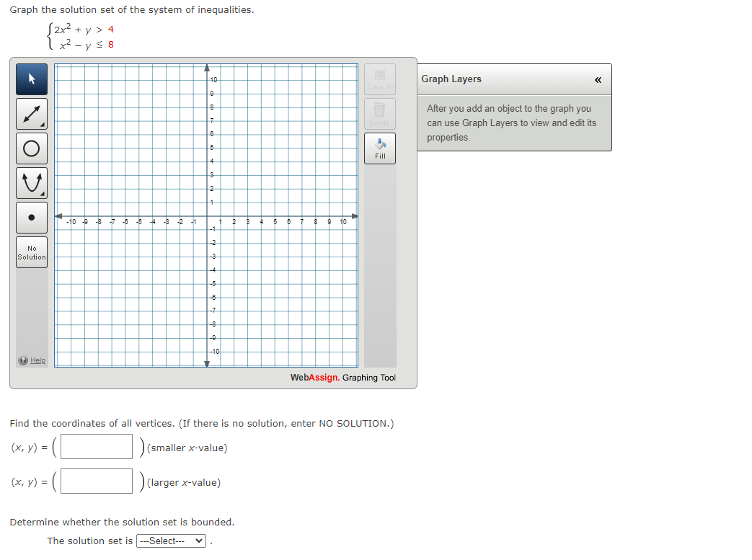Click the origin of the graphing grid
The width and height of the screenshot is (752, 560).
207,215
